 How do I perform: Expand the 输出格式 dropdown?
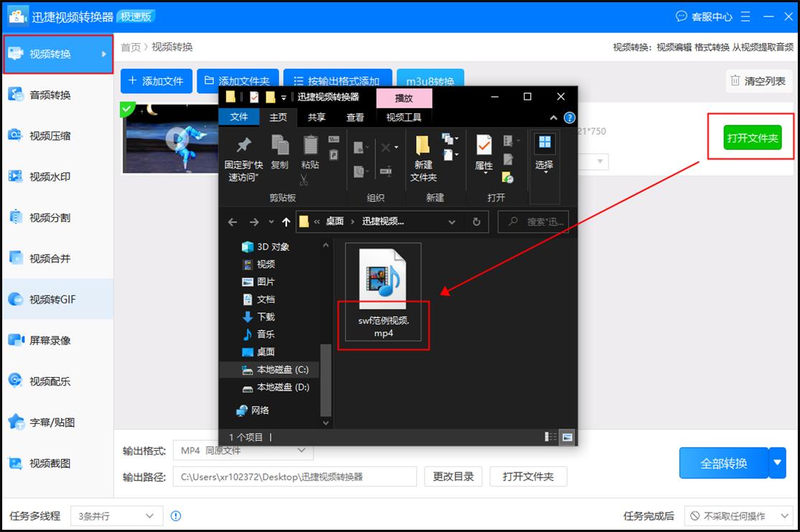coord(301,451)
